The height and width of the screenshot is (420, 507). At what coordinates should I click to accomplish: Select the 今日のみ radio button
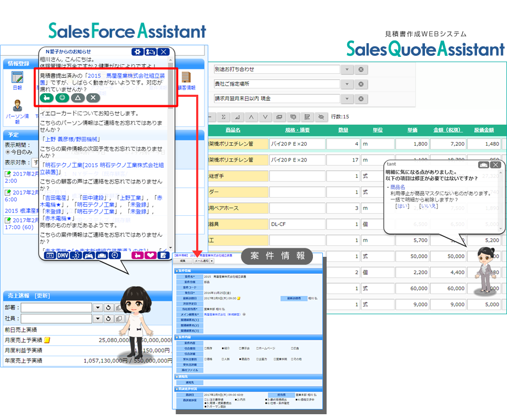click(8, 152)
